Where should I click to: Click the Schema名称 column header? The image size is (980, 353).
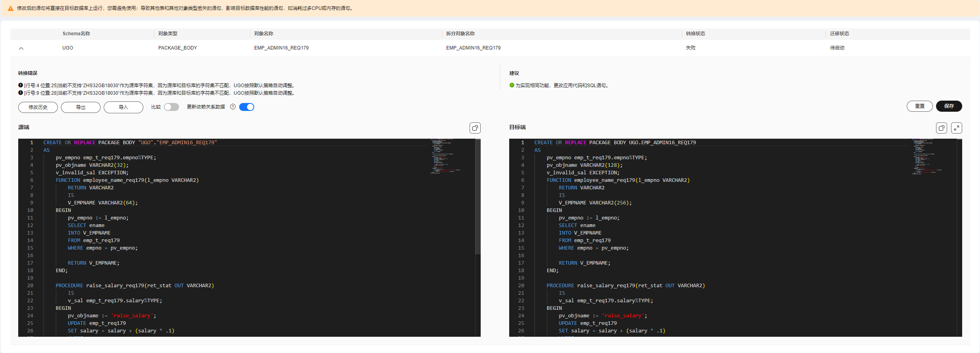point(76,34)
